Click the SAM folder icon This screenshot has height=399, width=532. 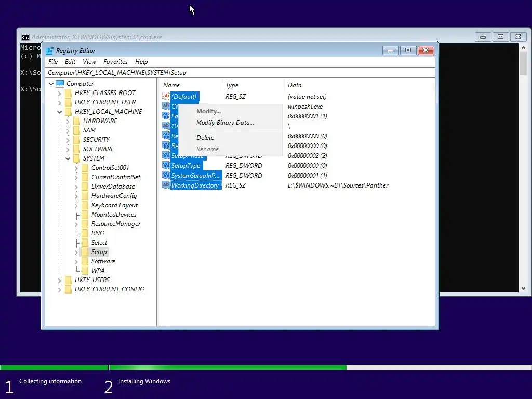[77, 130]
